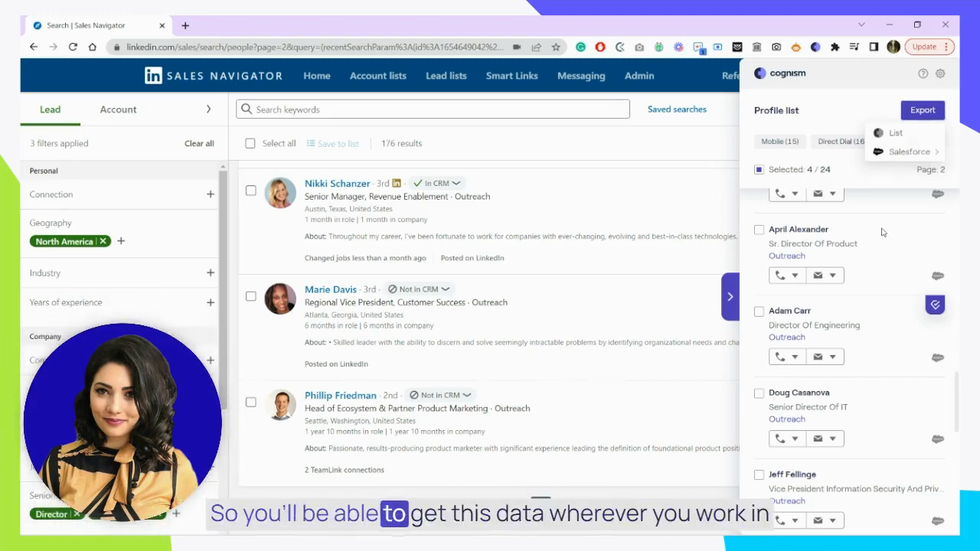Viewport: 980px width, 551px height.
Task: Open Messaging in the navigation
Action: point(581,76)
